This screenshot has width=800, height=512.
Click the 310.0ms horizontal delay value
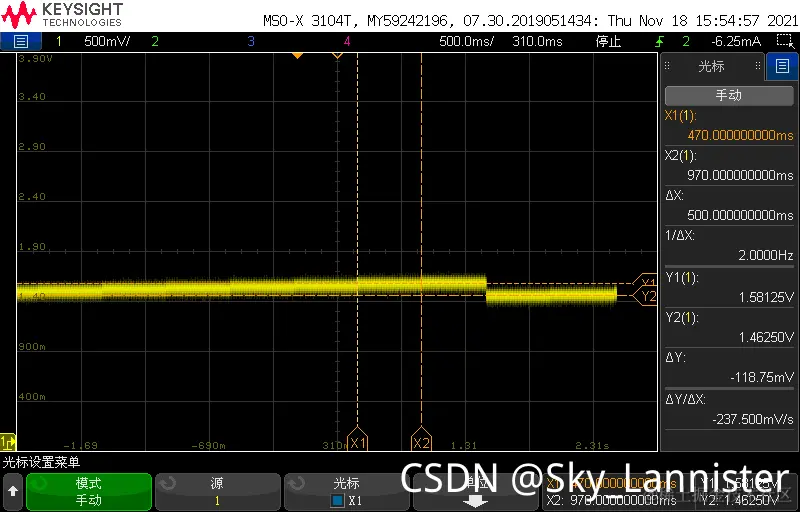coord(537,41)
